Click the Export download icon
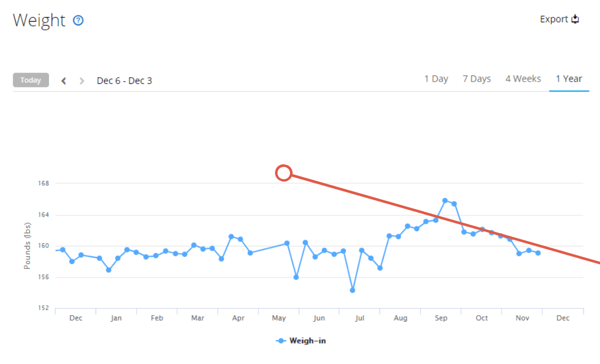 pyautogui.click(x=575, y=19)
